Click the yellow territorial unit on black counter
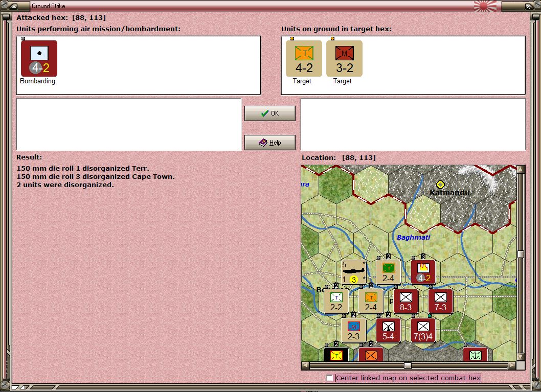This screenshot has width=541, height=392. click(336, 354)
